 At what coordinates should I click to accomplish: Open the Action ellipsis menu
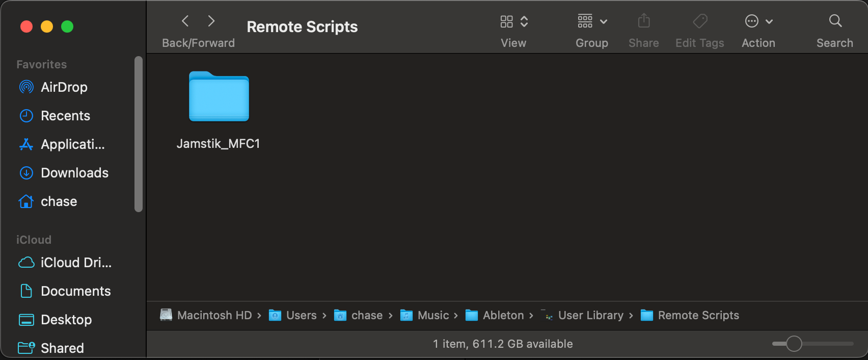point(752,21)
